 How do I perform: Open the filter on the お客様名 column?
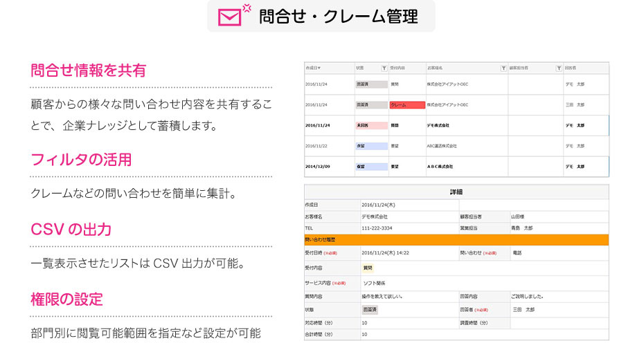coord(503,68)
